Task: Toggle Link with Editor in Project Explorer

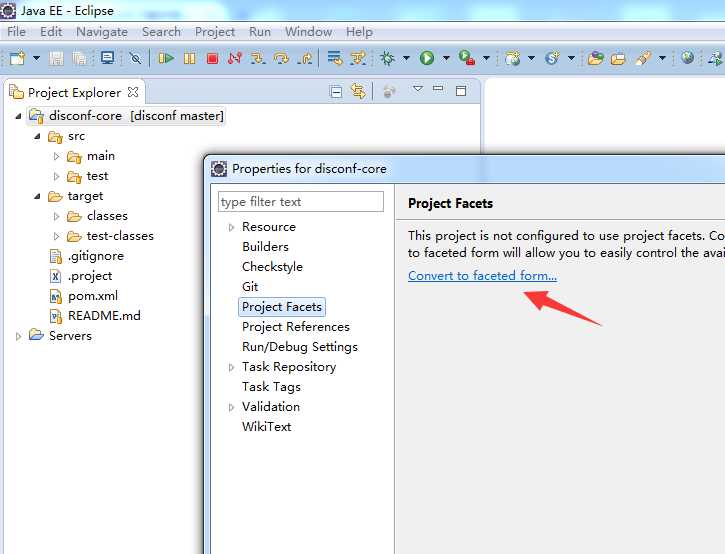Action: tap(358, 91)
